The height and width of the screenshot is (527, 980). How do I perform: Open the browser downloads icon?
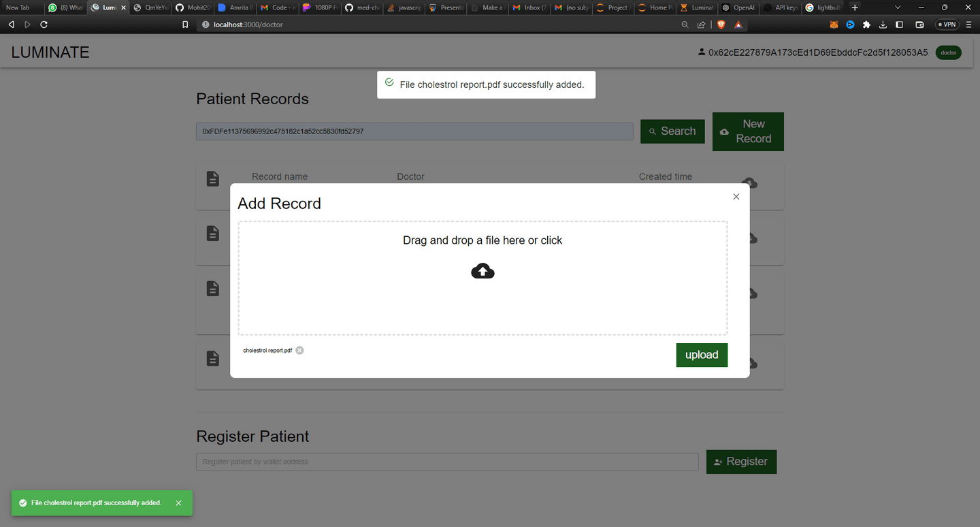pos(883,25)
